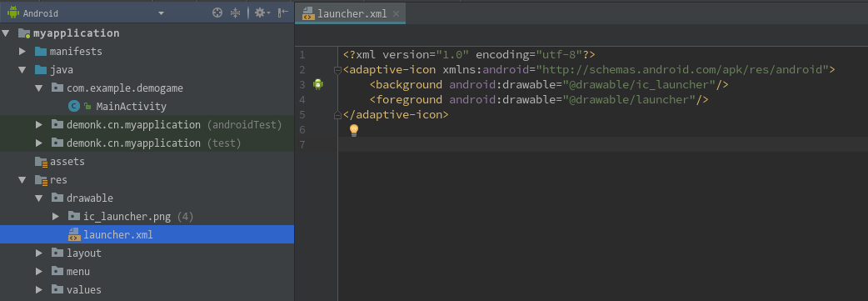Open the project view gear settings
This screenshot has width=868, height=301.
pyautogui.click(x=262, y=13)
